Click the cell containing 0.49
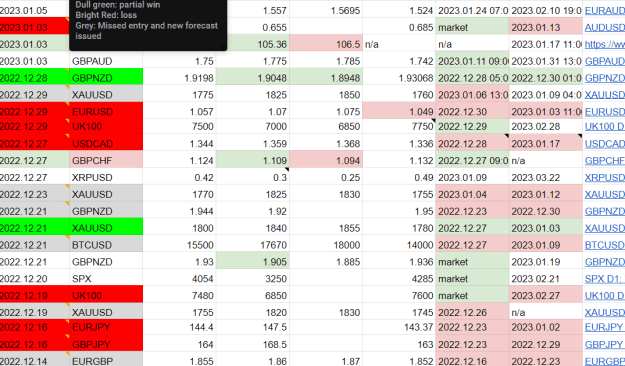 point(399,177)
